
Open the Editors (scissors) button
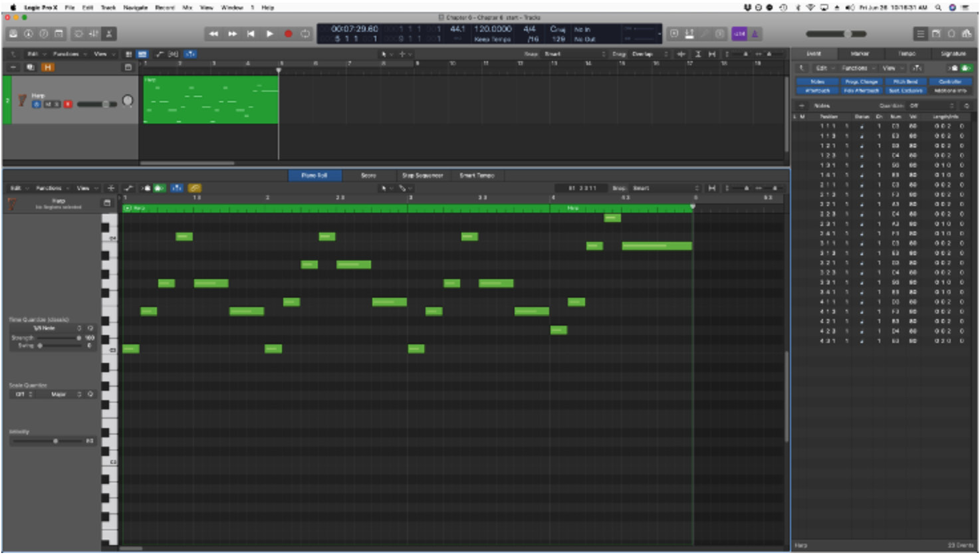(x=109, y=34)
